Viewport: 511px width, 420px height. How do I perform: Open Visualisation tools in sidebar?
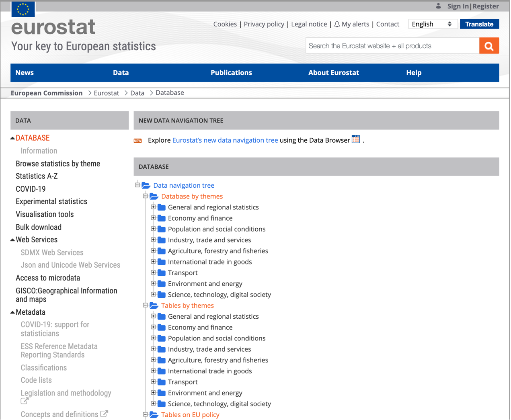45,214
